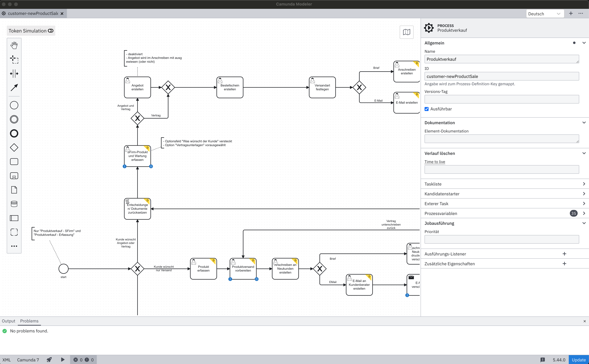589x364 pixels.
Task: Click the Versions-Tag input field
Action: click(502, 99)
